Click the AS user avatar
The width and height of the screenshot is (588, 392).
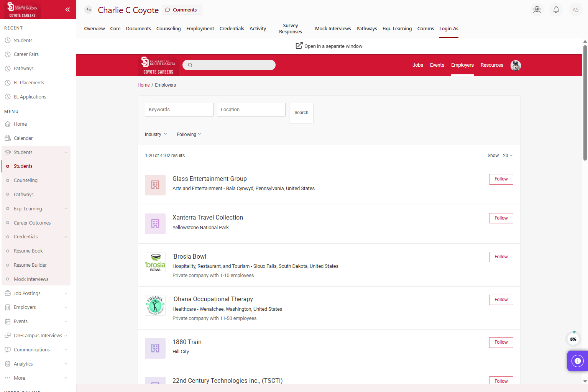click(x=575, y=10)
